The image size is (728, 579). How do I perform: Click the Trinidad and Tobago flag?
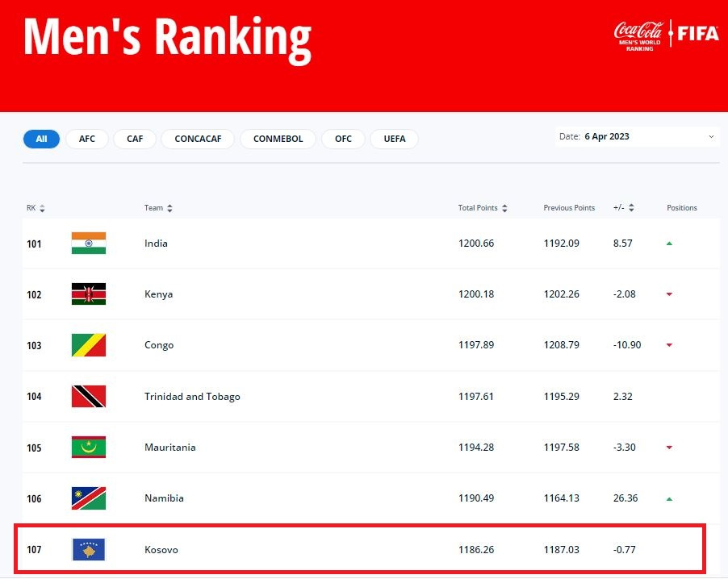click(89, 396)
